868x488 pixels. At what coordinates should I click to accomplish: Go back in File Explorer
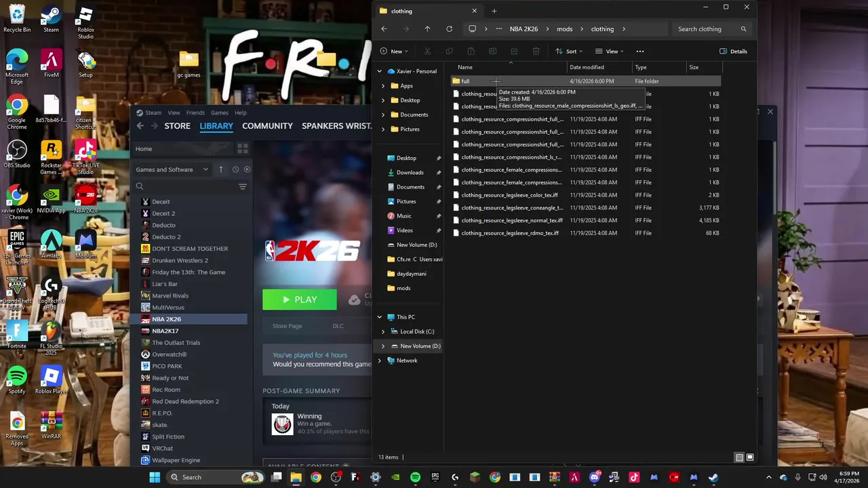(384, 29)
